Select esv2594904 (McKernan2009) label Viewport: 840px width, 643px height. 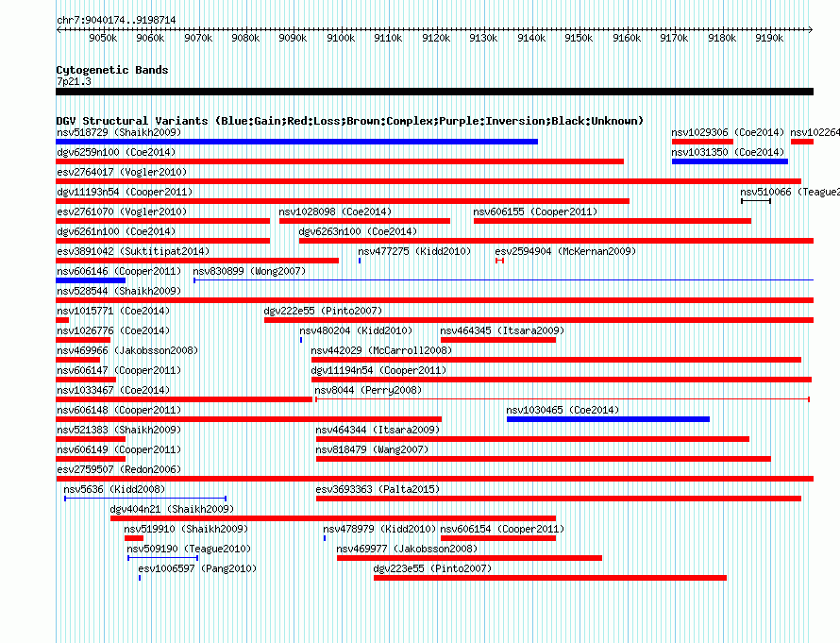click(565, 251)
